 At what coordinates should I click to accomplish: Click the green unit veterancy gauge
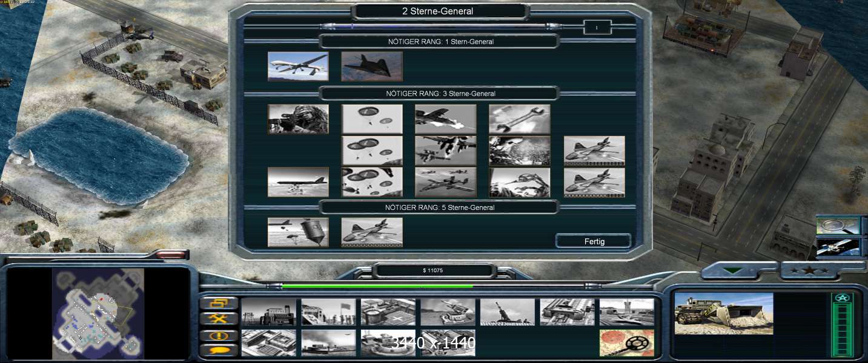pos(841,326)
